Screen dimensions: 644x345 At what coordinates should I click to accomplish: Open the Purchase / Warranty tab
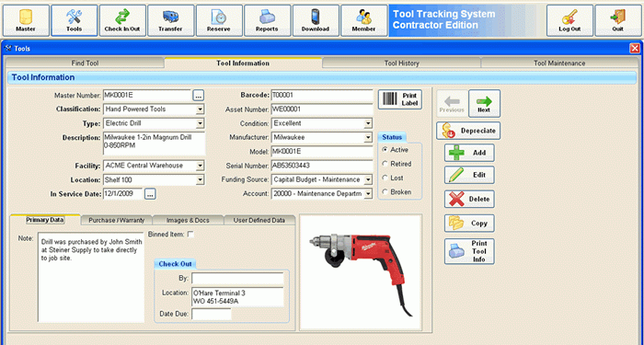pos(117,220)
